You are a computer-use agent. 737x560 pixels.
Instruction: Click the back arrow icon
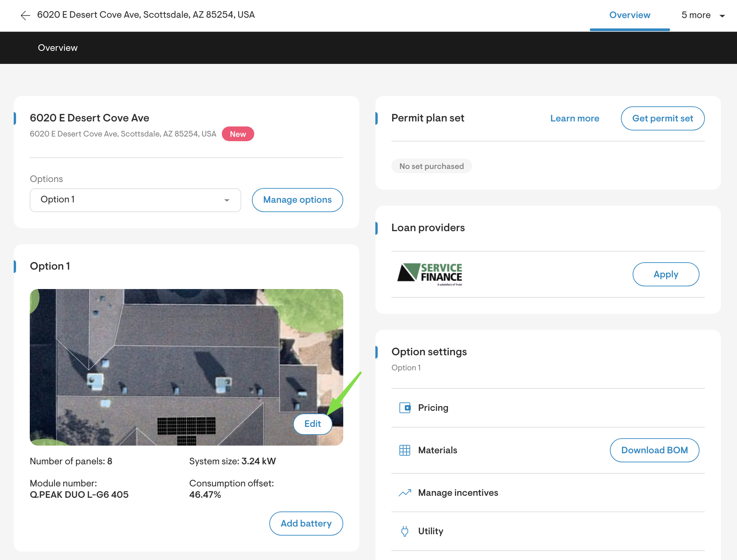point(25,15)
